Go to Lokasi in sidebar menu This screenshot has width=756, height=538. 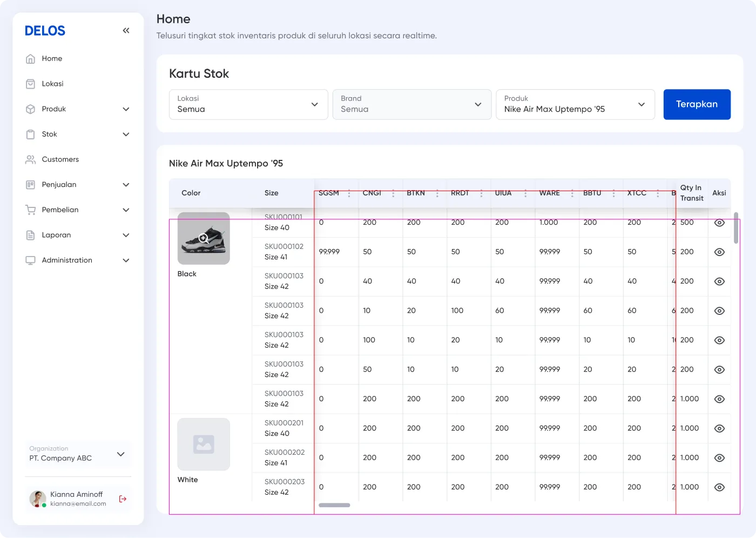[x=52, y=84]
